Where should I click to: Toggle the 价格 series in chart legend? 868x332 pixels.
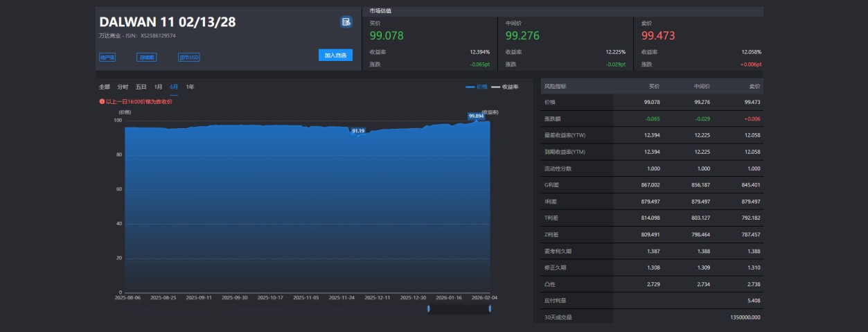pyautogui.click(x=477, y=87)
